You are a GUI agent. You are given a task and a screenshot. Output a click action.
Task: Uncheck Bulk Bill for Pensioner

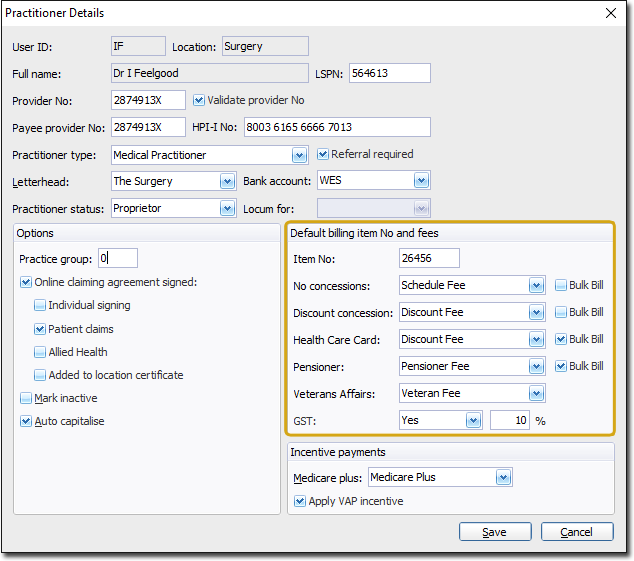click(560, 366)
